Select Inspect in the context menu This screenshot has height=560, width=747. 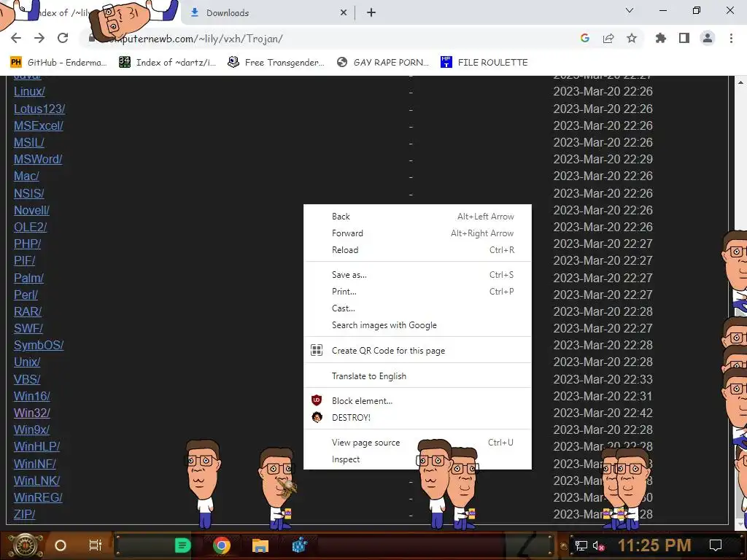click(417, 459)
